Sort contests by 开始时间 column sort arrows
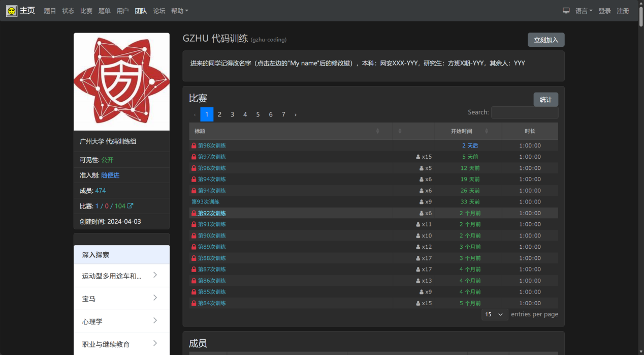The width and height of the screenshot is (644, 355). point(487,131)
